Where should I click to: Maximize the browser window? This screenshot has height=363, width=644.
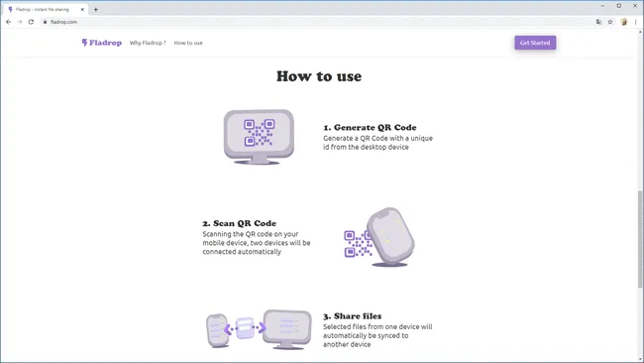coord(619,6)
